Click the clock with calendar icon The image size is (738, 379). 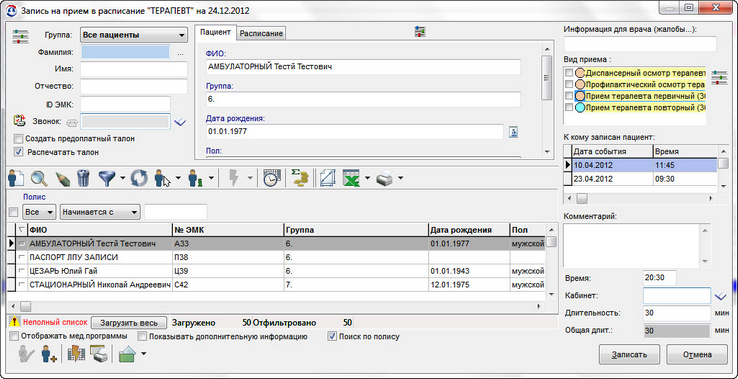pos(271,179)
